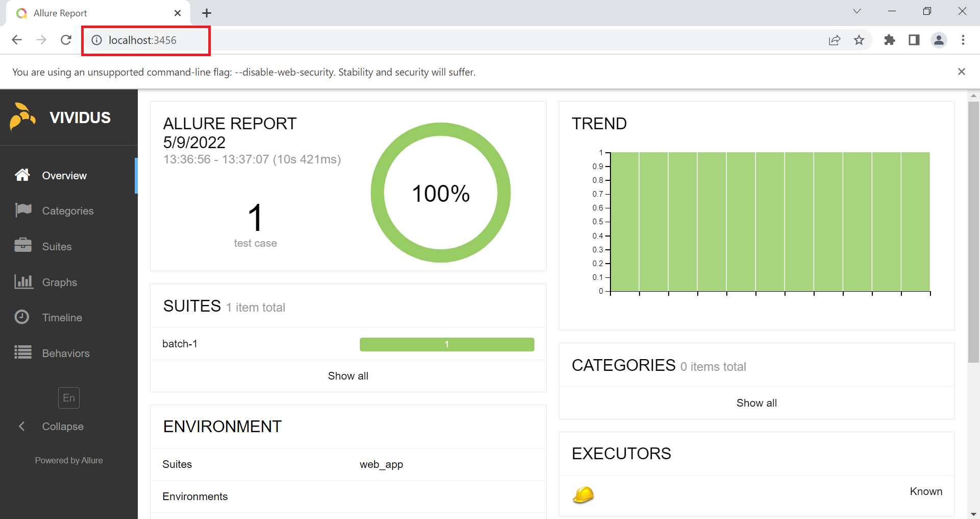This screenshot has width=980, height=519.
Task: Toggle the browser side panel
Action: click(914, 40)
